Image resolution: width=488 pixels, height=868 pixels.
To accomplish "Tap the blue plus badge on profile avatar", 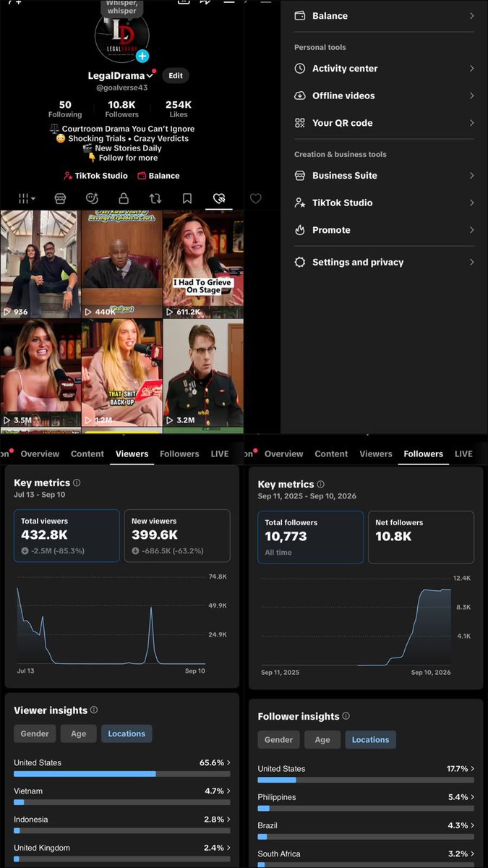I will (x=142, y=56).
